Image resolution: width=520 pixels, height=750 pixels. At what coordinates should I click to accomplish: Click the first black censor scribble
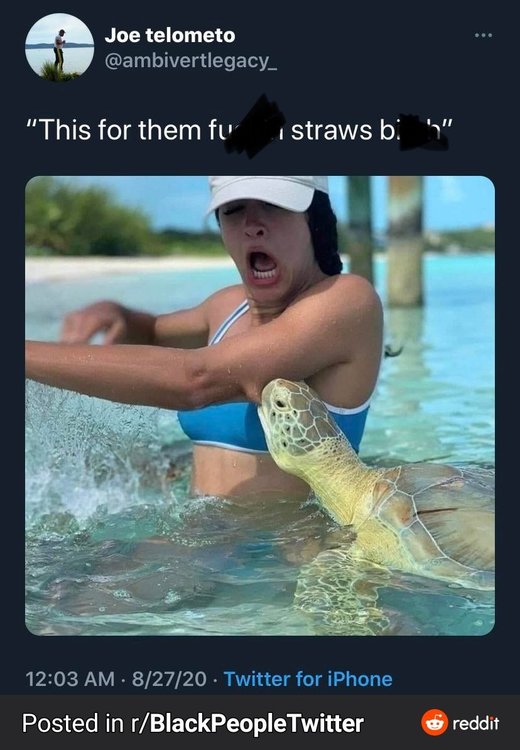pyautogui.click(x=255, y=127)
